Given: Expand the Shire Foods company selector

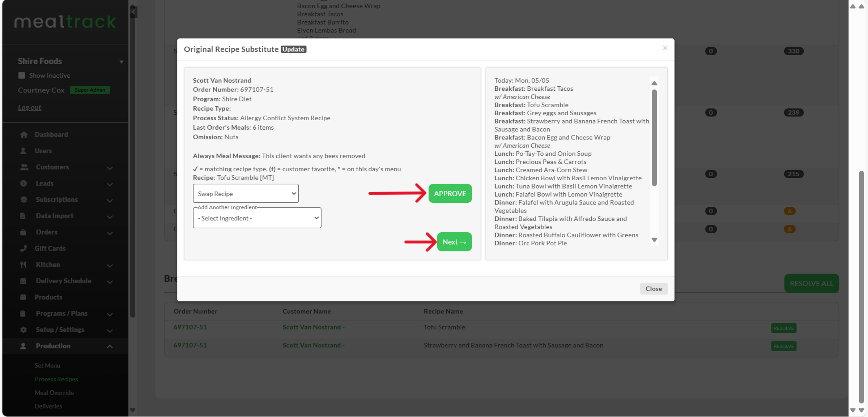Looking at the screenshot, I should 122,62.
